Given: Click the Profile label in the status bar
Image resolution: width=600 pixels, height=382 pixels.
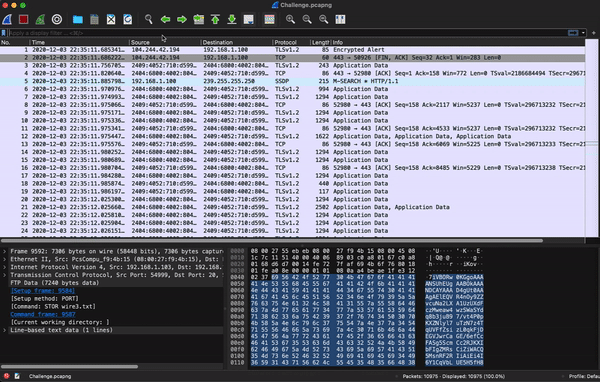Looking at the screenshot, I should [x=584, y=376].
